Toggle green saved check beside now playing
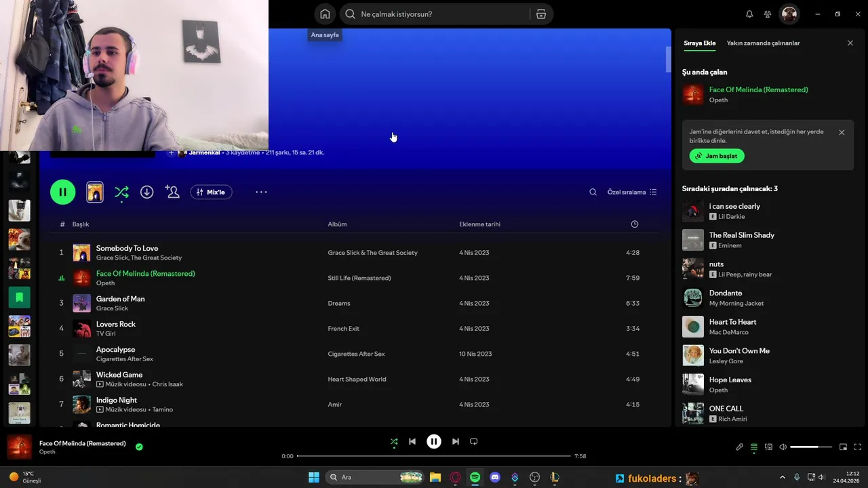The height and width of the screenshot is (488, 868). click(139, 447)
